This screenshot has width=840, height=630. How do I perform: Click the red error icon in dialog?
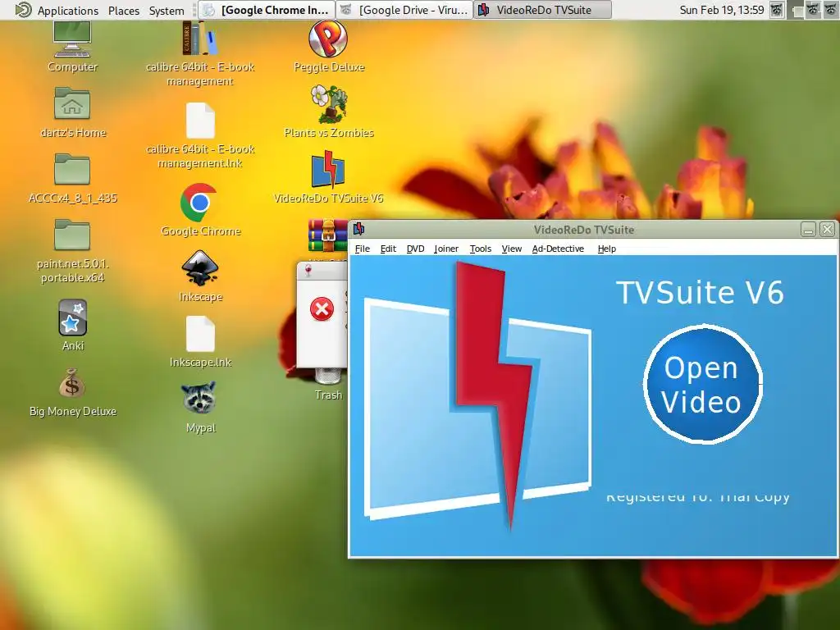322,309
